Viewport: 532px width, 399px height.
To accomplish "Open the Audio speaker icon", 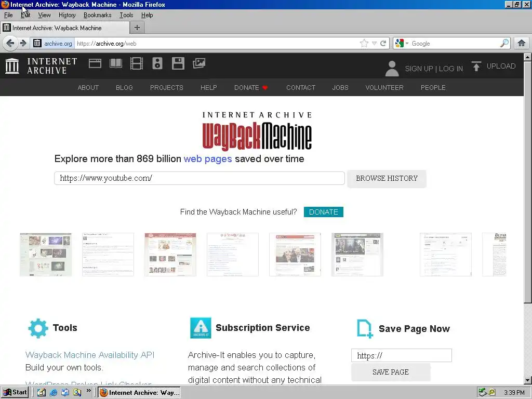I will pyautogui.click(x=157, y=63).
